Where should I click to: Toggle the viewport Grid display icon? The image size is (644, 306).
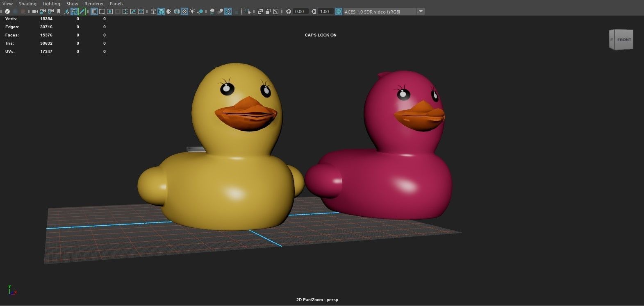94,11
